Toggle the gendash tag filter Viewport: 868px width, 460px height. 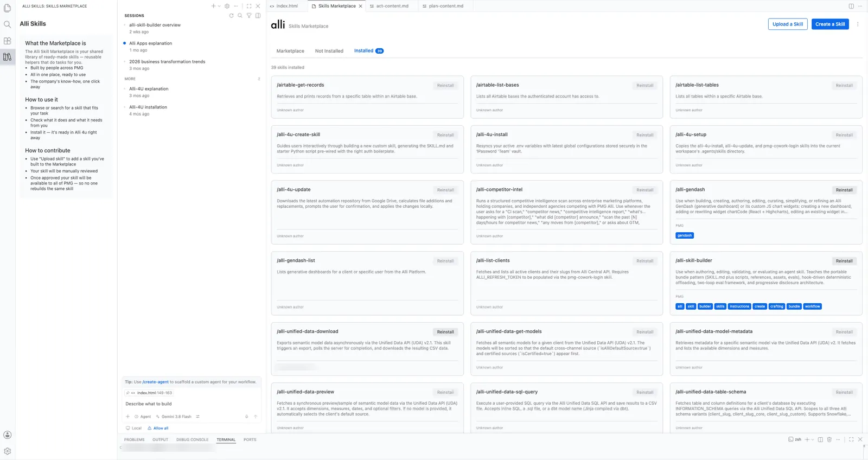[685, 235]
